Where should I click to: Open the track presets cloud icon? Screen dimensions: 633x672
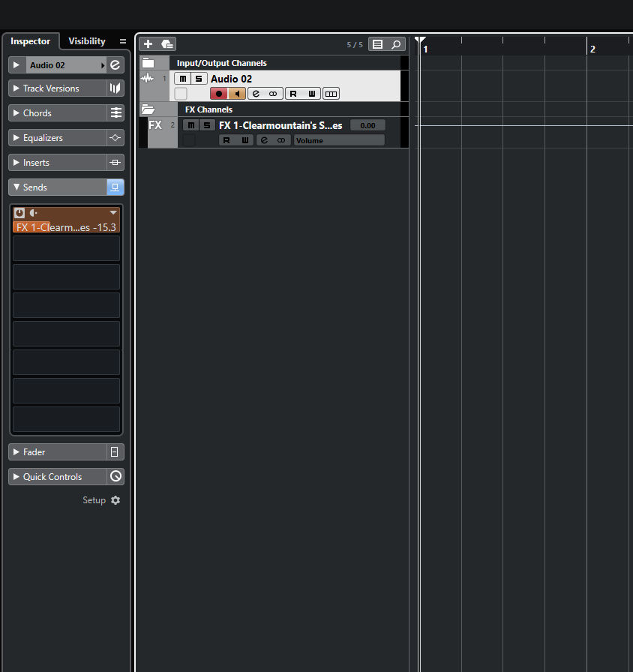click(166, 44)
